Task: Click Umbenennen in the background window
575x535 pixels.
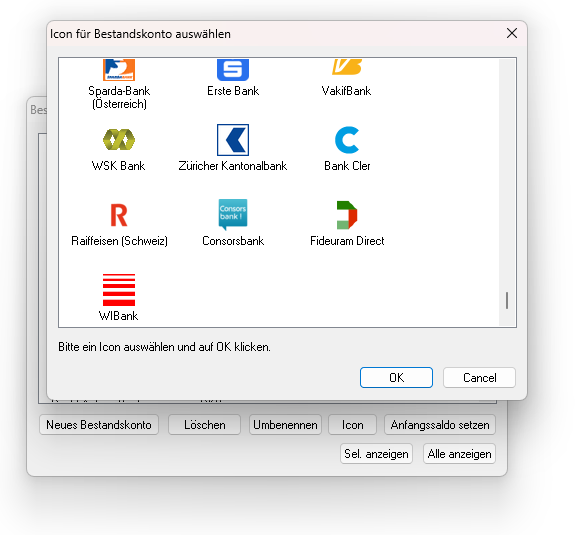Action: (x=285, y=425)
